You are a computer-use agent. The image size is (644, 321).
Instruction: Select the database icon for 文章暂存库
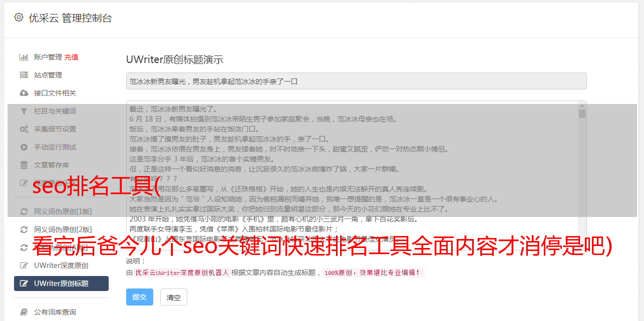pos(24,165)
